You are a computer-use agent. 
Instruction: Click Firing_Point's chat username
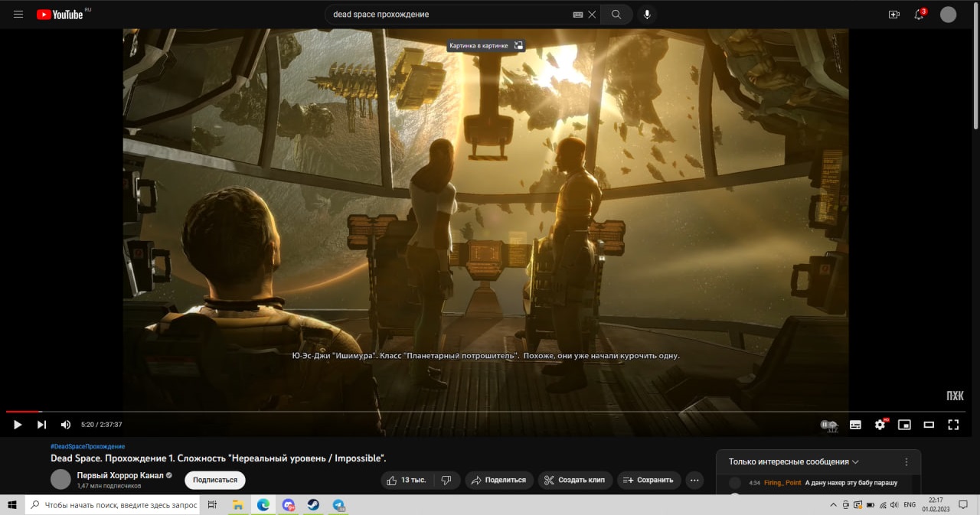[x=782, y=483]
